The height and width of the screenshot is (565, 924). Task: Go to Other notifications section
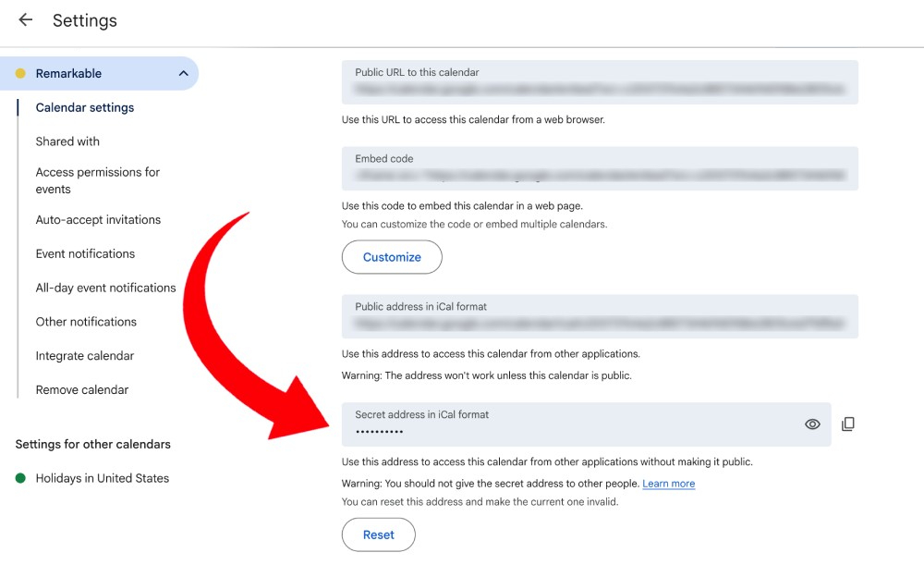coord(86,322)
